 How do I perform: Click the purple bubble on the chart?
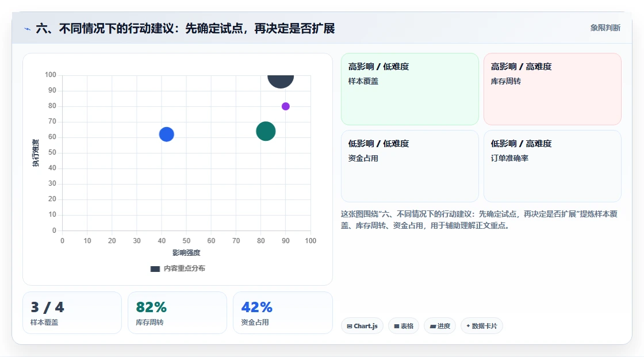click(285, 106)
